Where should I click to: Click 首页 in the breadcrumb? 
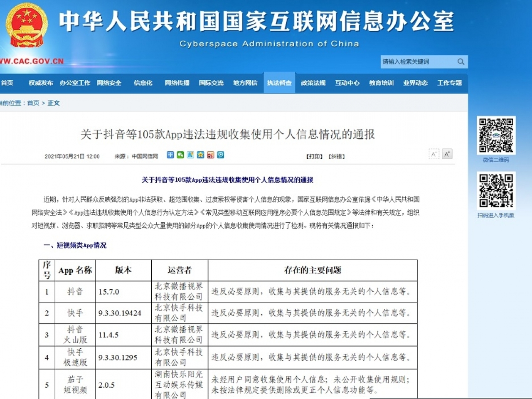coord(33,103)
